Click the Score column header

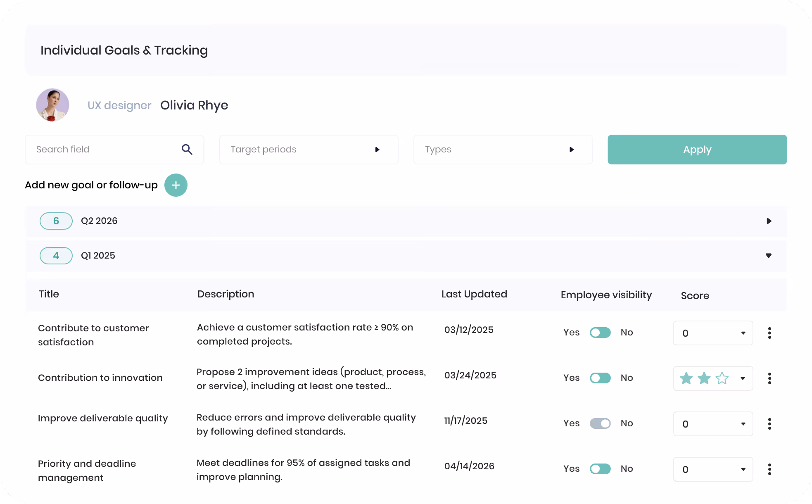pyautogui.click(x=695, y=296)
